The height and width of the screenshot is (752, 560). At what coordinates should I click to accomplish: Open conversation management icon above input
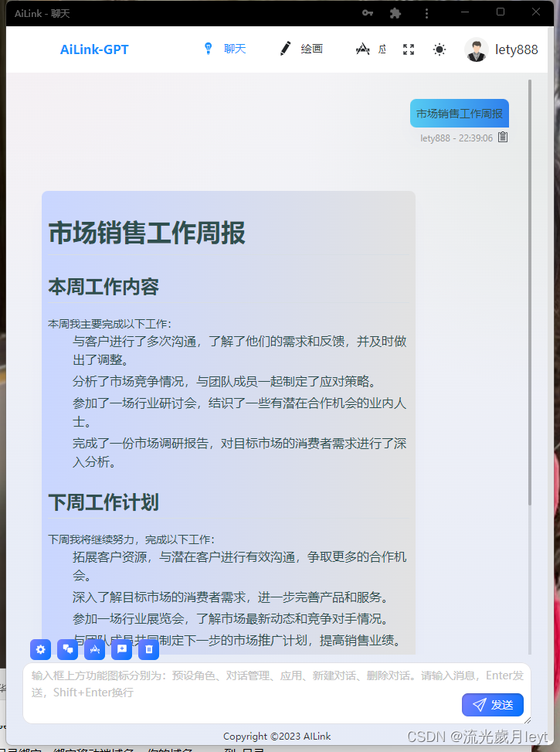point(68,649)
